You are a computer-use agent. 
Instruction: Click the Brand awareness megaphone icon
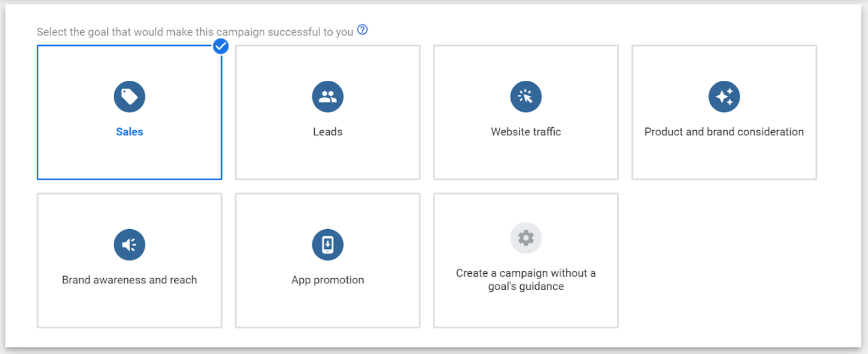point(130,245)
